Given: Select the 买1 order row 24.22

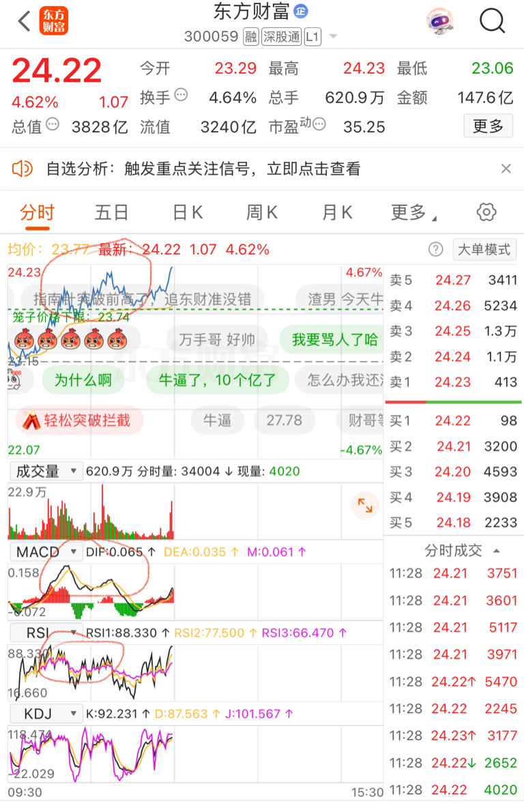Looking at the screenshot, I should coord(453,420).
